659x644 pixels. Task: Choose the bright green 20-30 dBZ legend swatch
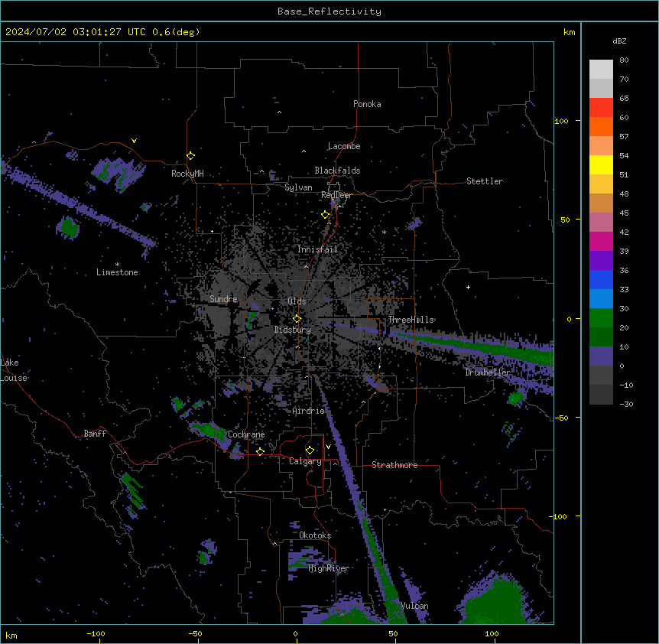601,318
